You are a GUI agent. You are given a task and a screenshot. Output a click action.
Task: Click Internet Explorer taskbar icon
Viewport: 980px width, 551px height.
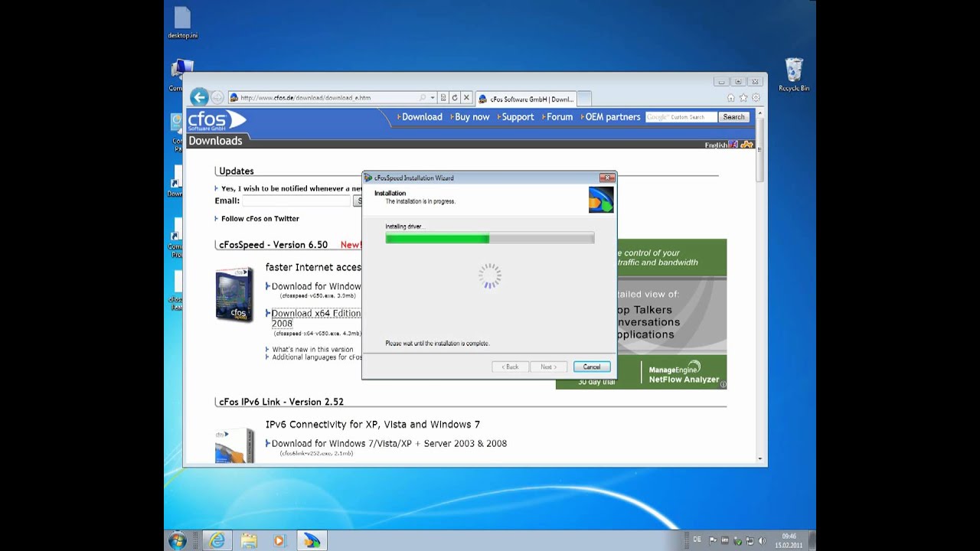tap(218, 540)
